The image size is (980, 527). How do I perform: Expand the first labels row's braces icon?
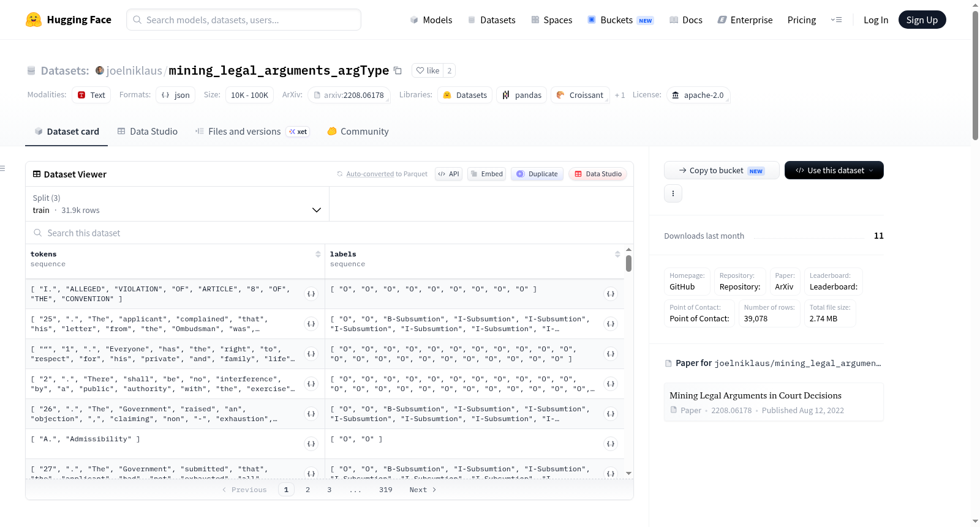tap(611, 294)
